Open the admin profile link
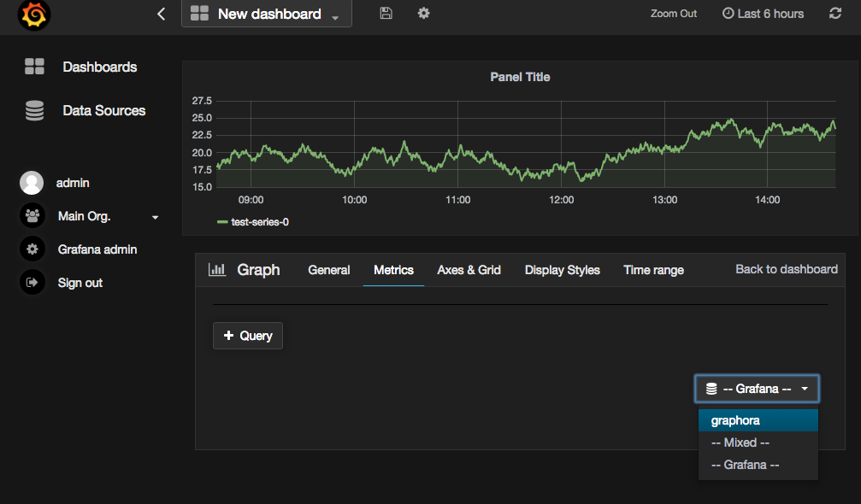 (x=73, y=183)
